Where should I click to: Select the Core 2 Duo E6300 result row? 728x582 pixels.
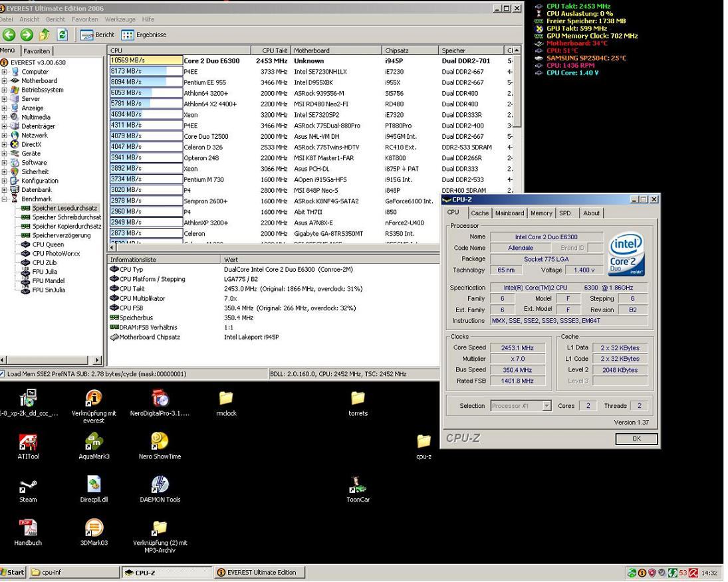(x=312, y=61)
